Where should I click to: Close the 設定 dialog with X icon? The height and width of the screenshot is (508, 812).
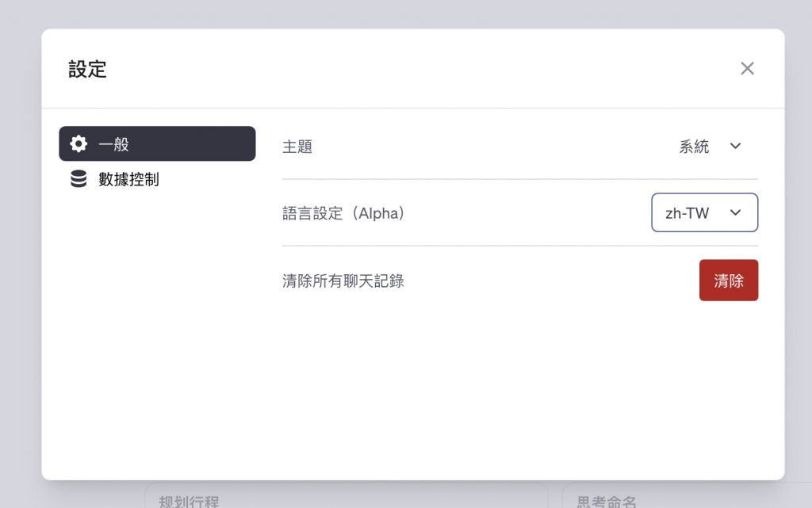point(747,69)
